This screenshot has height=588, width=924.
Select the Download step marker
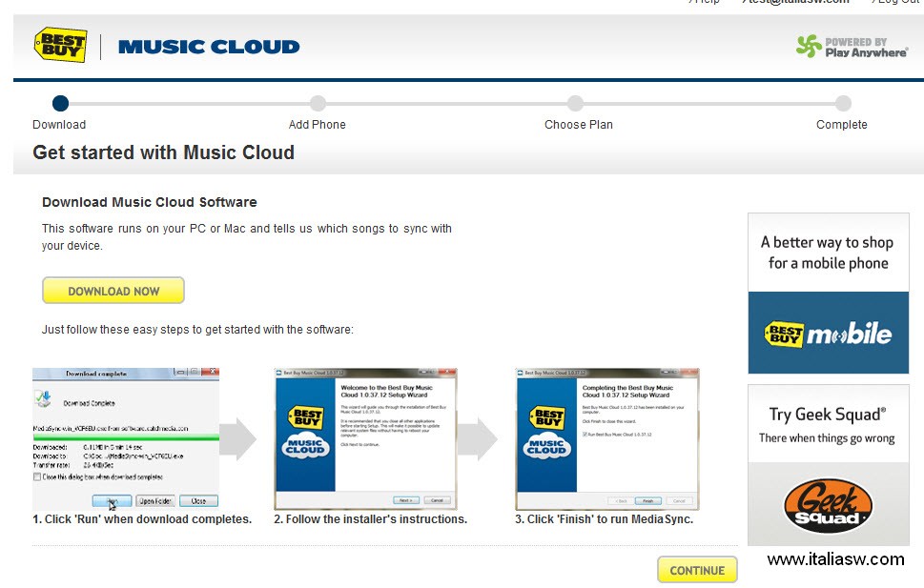coord(60,103)
